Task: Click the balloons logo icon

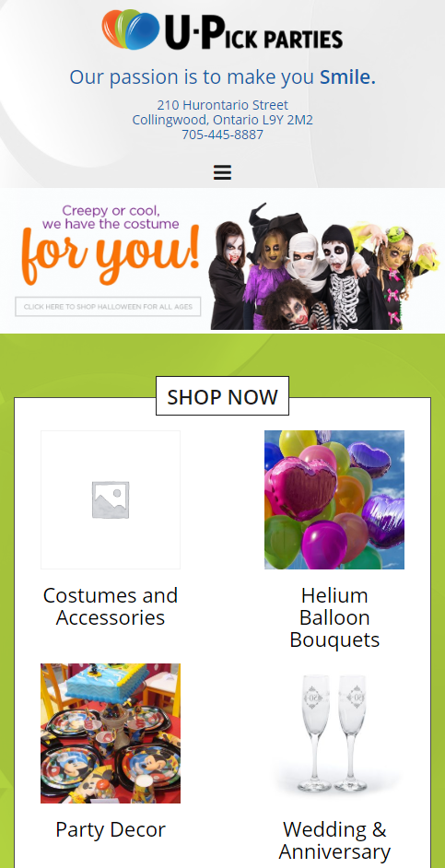Action: coord(131,29)
